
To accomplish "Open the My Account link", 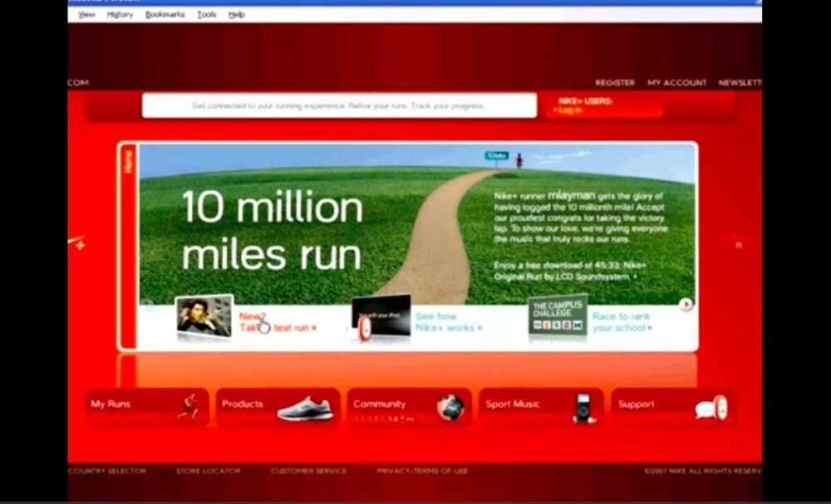I will coord(676,83).
